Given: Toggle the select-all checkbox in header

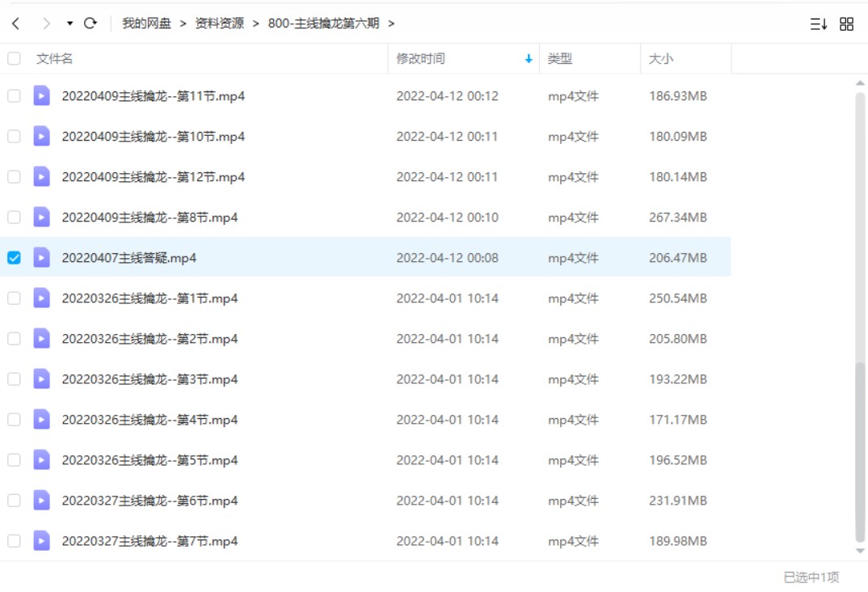Looking at the screenshot, I should pyautogui.click(x=14, y=59).
